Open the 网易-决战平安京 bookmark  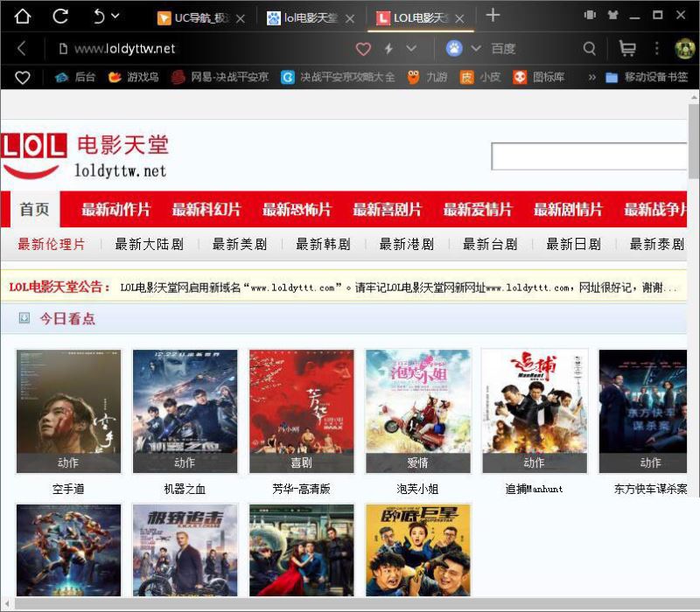tap(220, 77)
